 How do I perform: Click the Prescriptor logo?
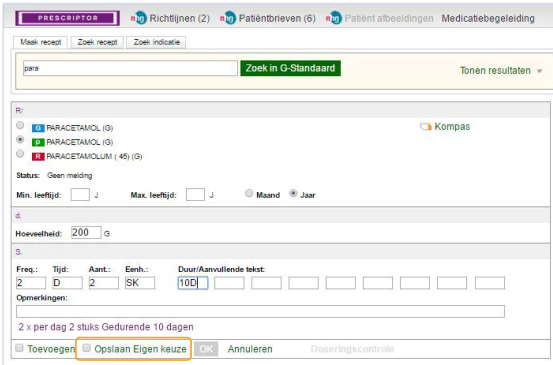67,18
